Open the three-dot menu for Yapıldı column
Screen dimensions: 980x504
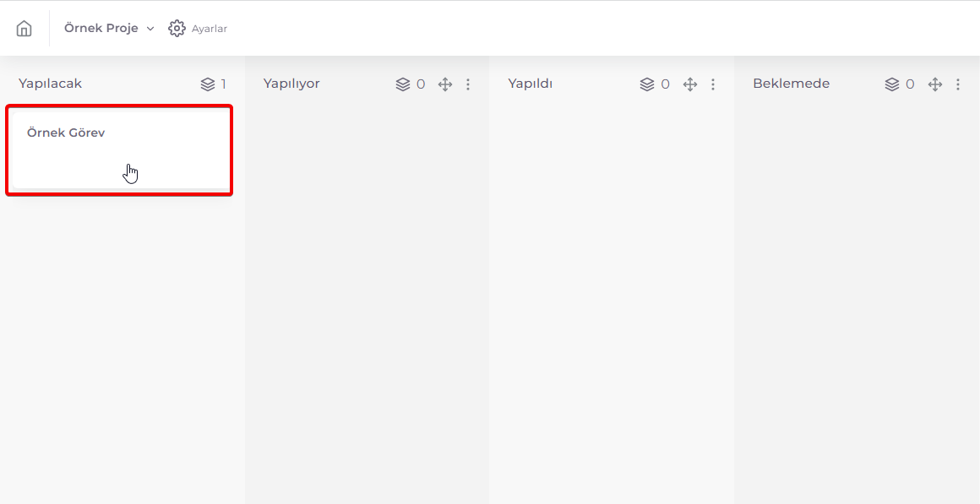point(713,84)
